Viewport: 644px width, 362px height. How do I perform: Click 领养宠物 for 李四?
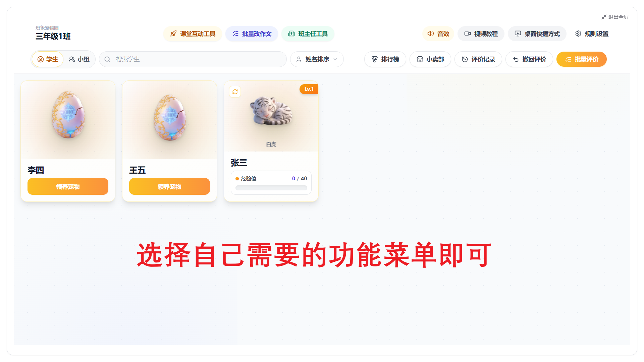tap(68, 186)
